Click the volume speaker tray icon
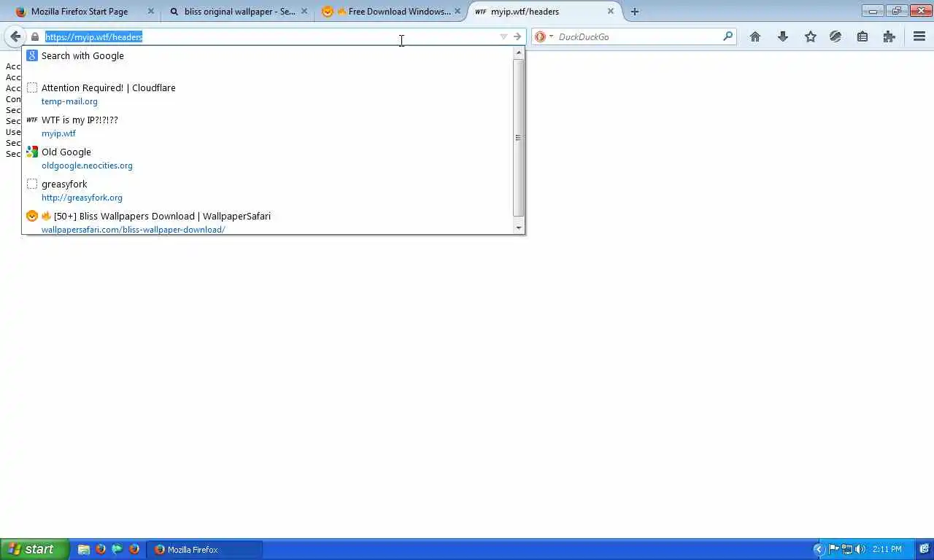The height and width of the screenshot is (560, 934). coord(860,549)
